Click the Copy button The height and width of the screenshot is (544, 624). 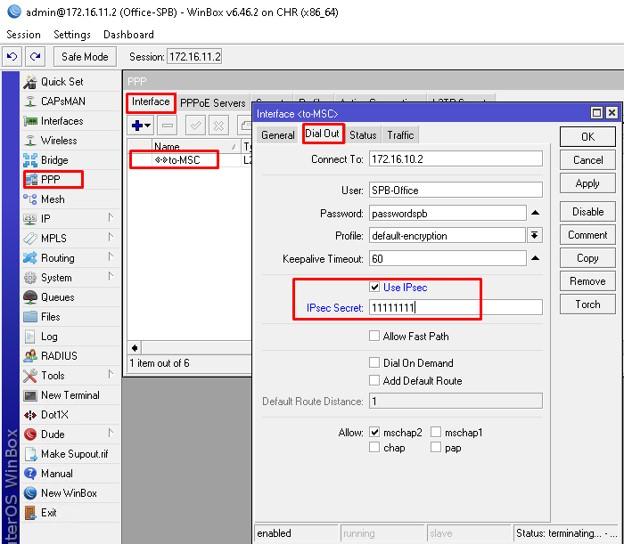pyautogui.click(x=587, y=258)
